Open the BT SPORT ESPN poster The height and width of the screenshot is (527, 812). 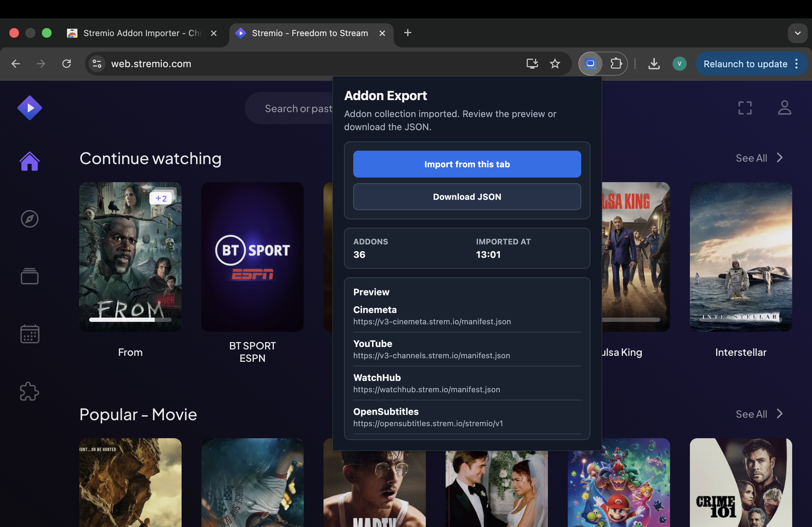pos(252,257)
